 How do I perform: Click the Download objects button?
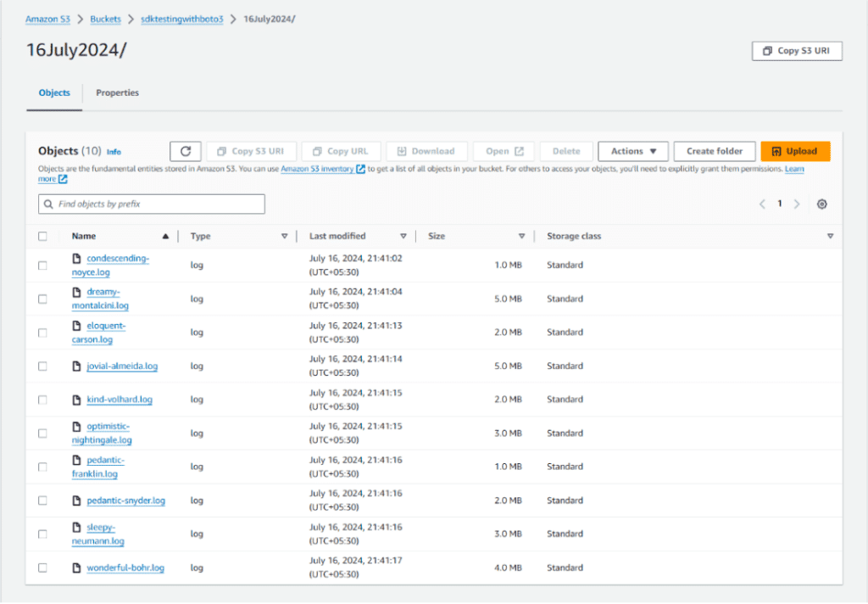(x=426, y=150)
